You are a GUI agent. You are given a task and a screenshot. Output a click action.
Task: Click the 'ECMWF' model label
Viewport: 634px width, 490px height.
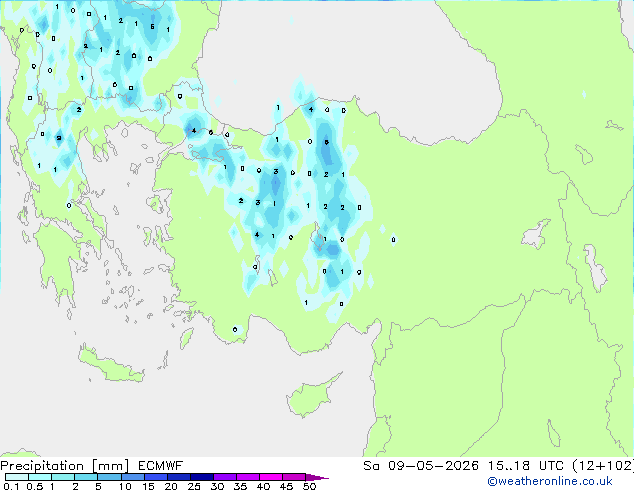pyautogui.click(x=161, y=466)
